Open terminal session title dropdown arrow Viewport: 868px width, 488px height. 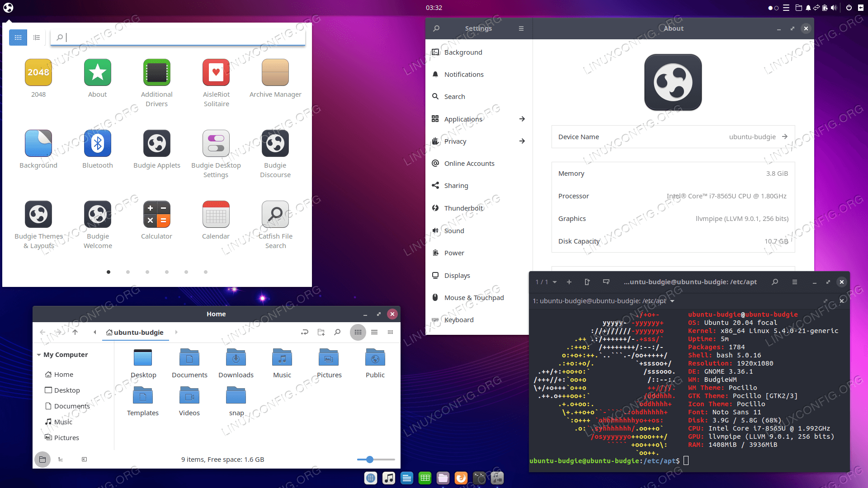[x=672, y=301]
